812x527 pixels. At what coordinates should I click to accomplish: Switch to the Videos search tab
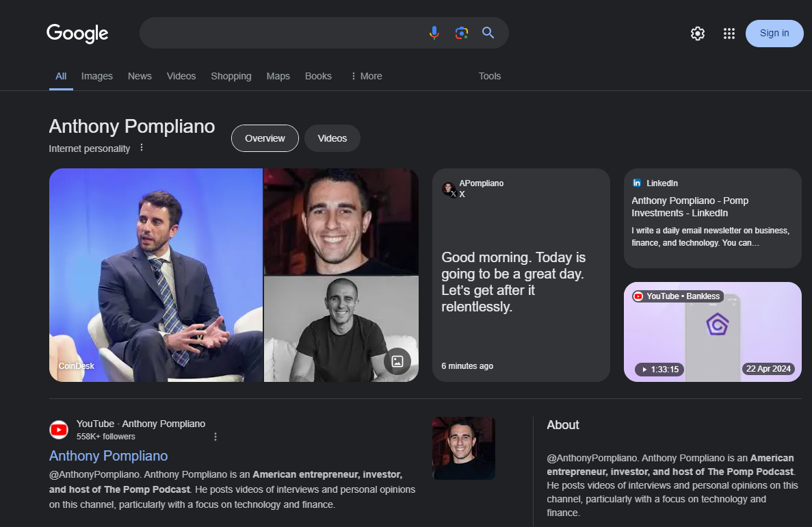[x=181, y=76]
